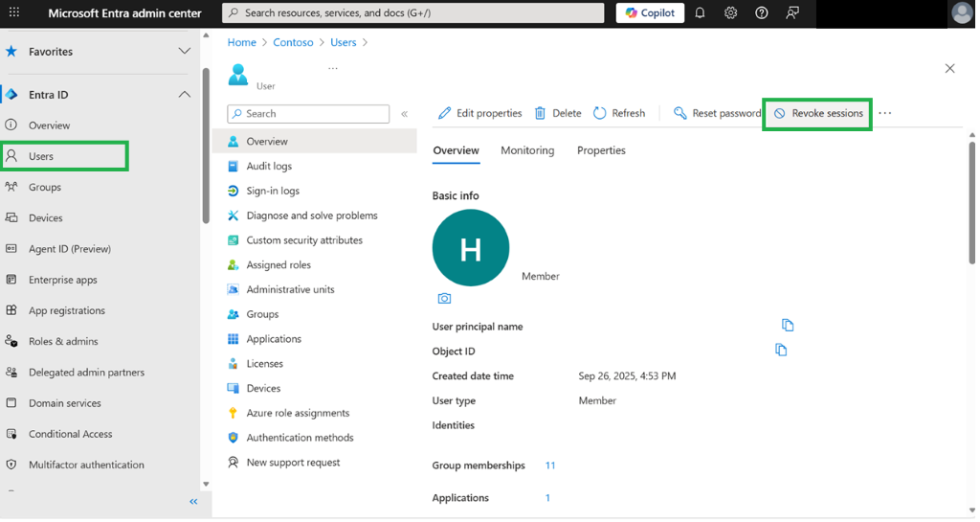
Task: Click the Azure role assignments key icon
Action: 234,413
